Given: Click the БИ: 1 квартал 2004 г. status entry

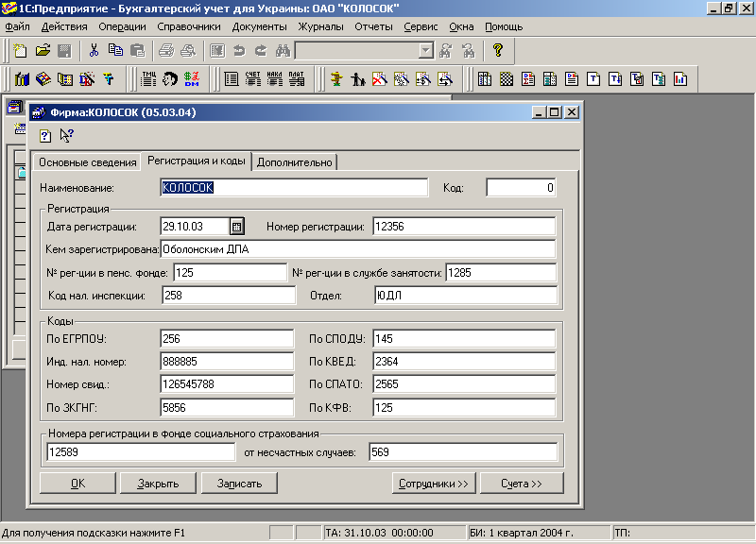Looking at the screenshot, I should 539,533.
